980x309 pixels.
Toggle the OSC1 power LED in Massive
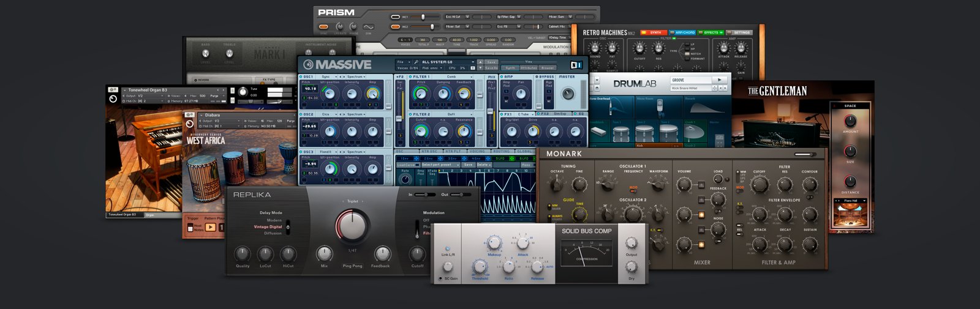tap(301, 76)
